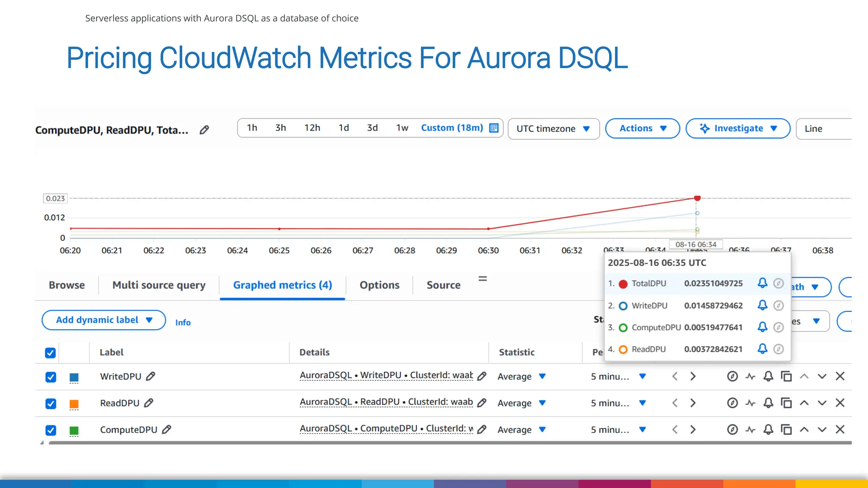868x488 pixels.
Task: Open the custom time range calendar icon
Action: 494,128
